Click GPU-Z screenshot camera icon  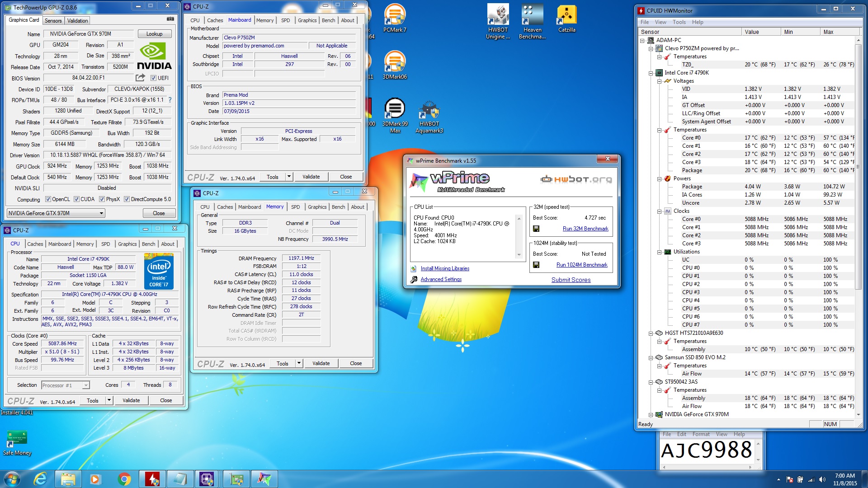click(x=170, y=19)
